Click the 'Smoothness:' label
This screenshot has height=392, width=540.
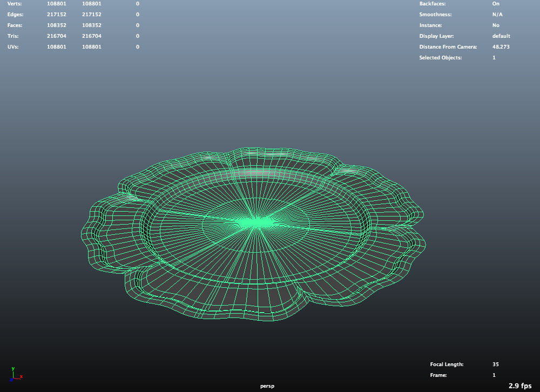tap(435, 15)
